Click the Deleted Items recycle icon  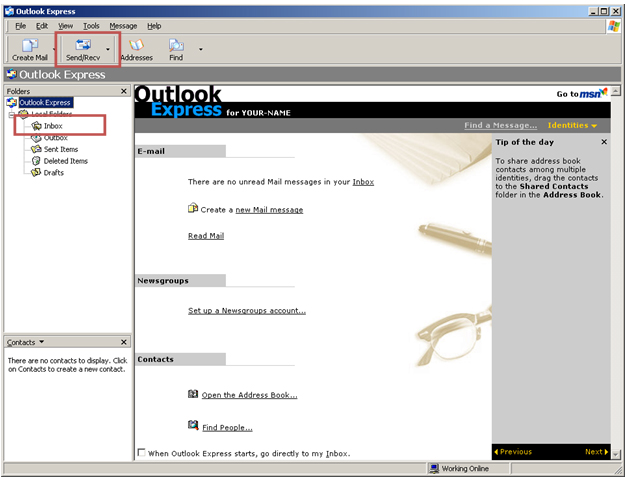pyautogui.click(x=36, y=161)
